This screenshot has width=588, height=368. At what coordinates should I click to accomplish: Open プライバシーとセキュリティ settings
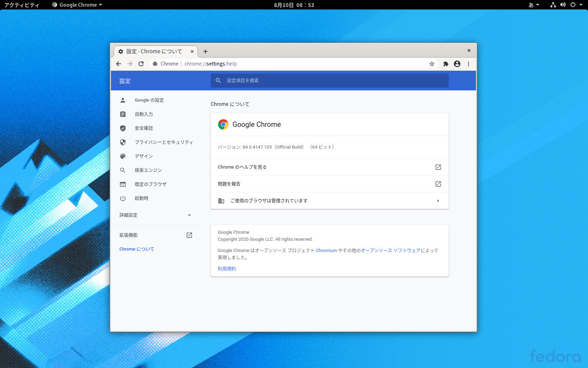point(164,142)
